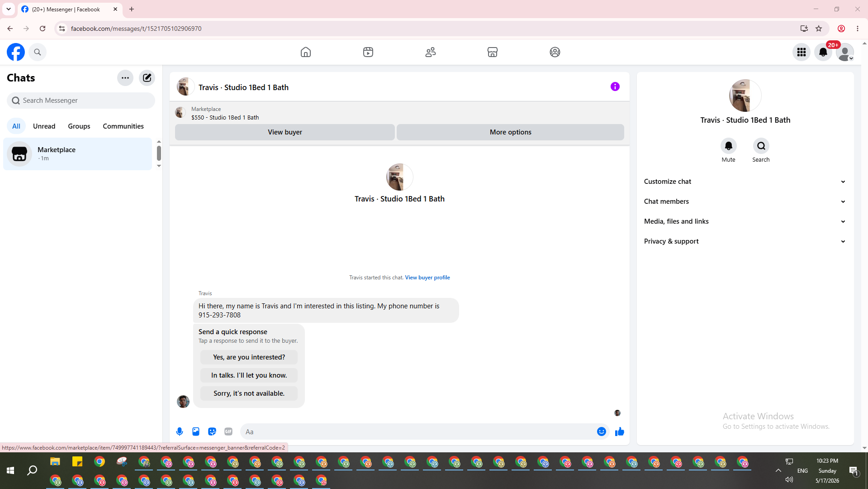The width and height of the screenshot is (868, 489).
Task: Open the Facebook search magnifier
Action: pos(38,52)
